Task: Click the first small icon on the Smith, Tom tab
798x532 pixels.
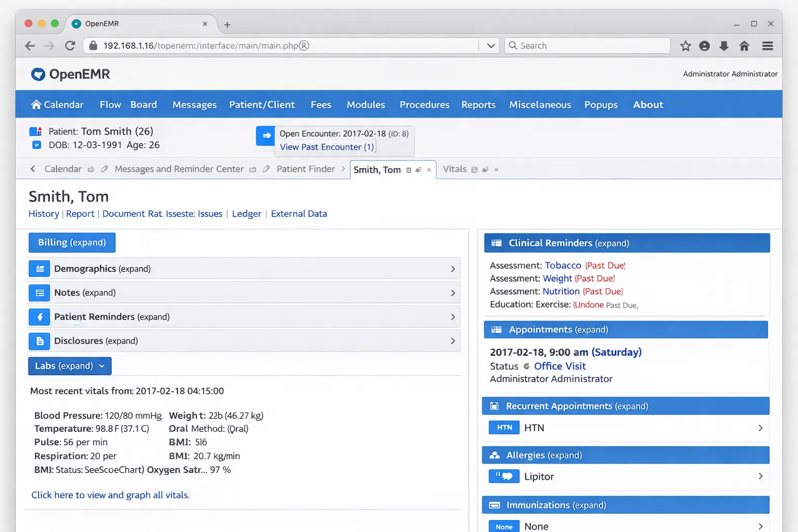Action: [409, 170]
